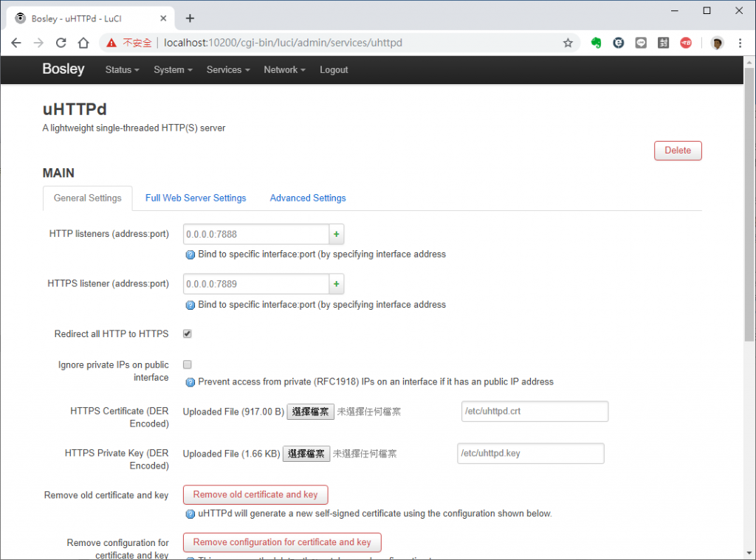
Task: Click the browser address bar URL
Action: pos(283,43)
